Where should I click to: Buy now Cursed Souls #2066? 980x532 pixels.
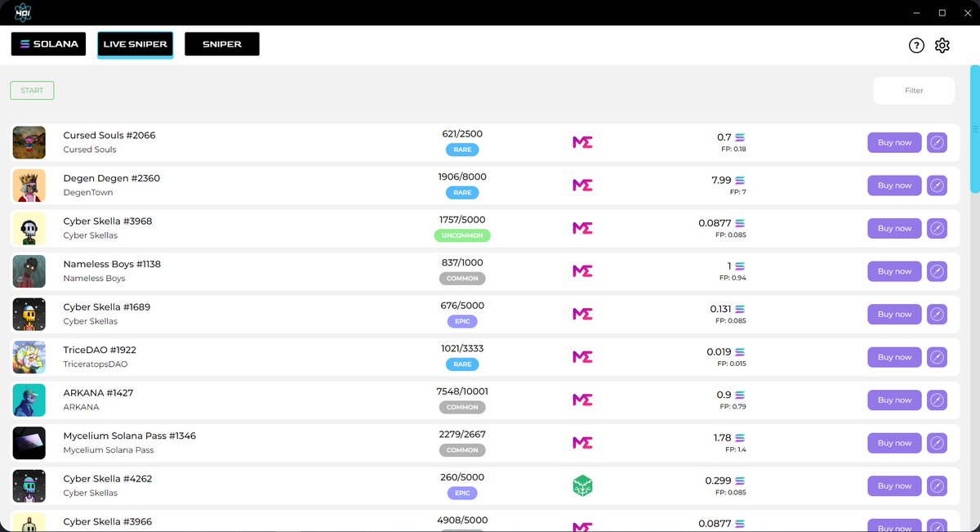coord(894,142)
